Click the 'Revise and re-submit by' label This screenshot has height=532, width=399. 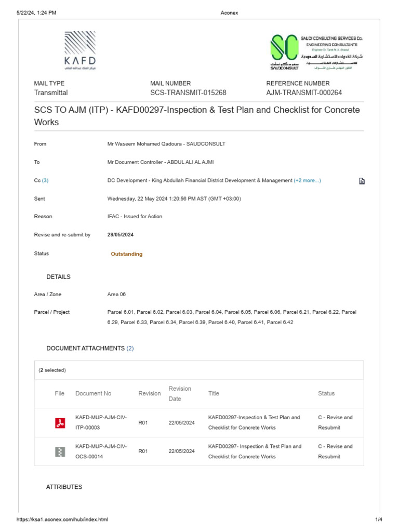pos(62,235)
